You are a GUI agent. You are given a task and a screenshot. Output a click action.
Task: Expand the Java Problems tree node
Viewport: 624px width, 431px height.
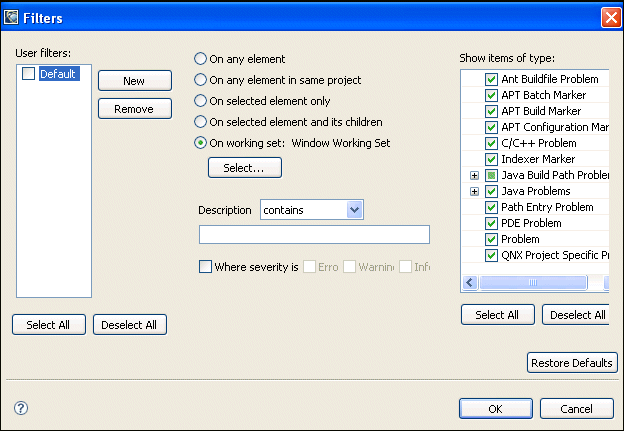pyautogui.click(x=475, y=191)
